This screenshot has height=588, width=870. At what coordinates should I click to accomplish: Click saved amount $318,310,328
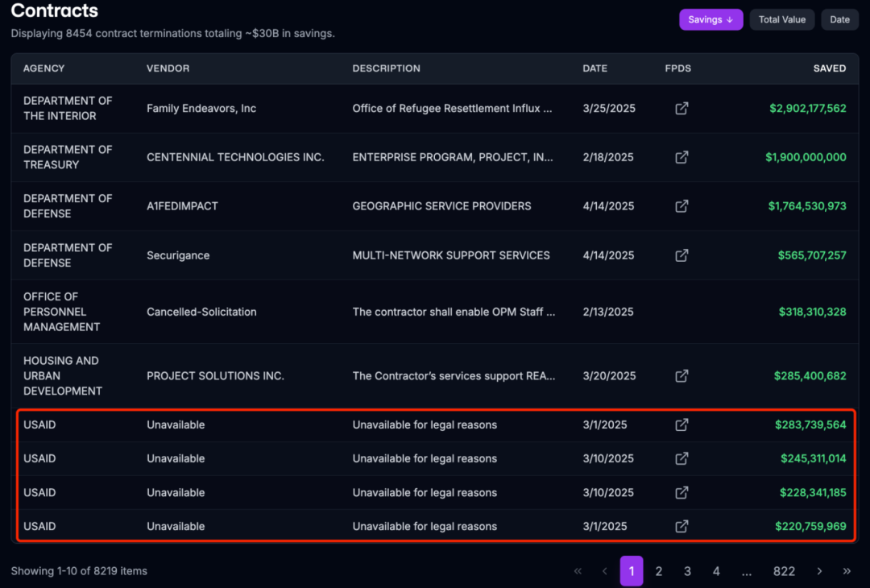click(812, 312)
